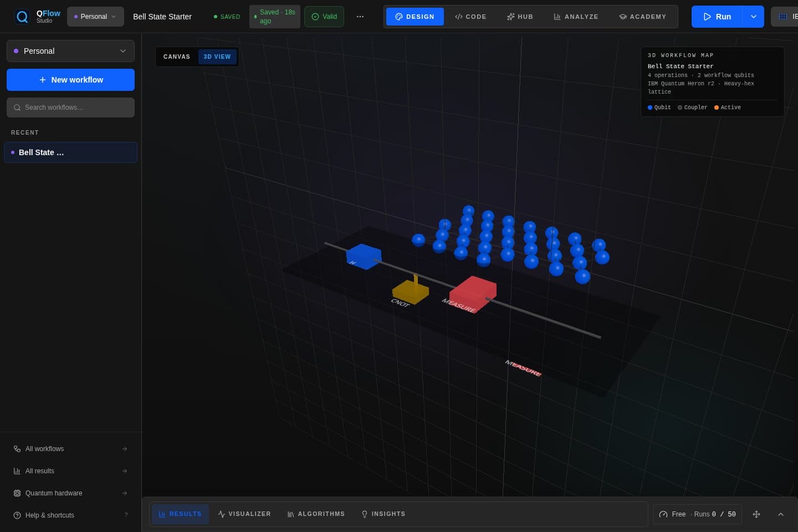
Task: Click the floating red MEASURE label in scene
Action: pyautogui.click(x=523, y=368)
